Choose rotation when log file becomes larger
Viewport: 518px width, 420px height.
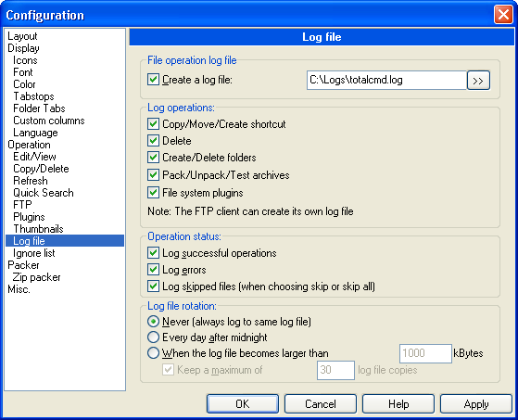(153, 353)
